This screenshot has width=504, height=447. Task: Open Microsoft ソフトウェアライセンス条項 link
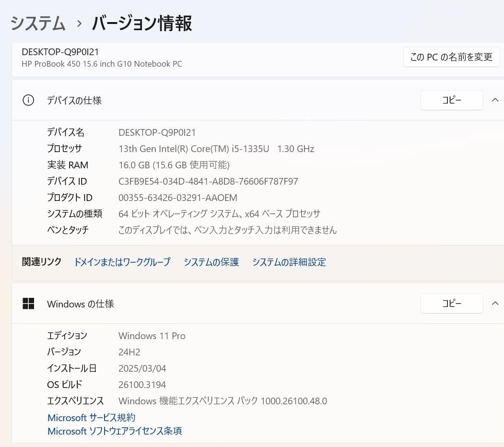point(115,431)
